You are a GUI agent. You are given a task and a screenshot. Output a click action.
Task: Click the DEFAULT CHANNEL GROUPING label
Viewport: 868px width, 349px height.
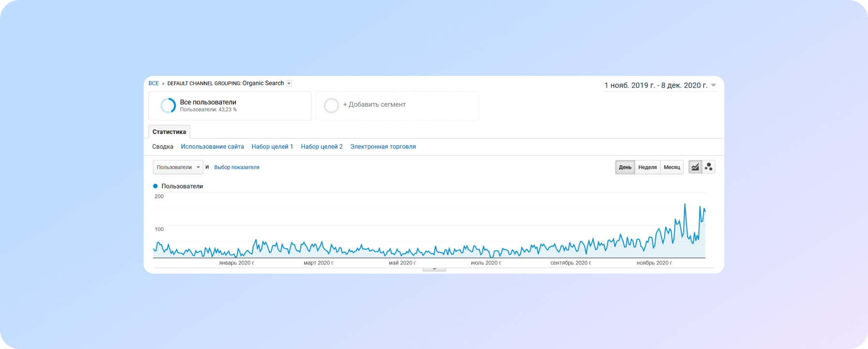[x=204, y=84]
